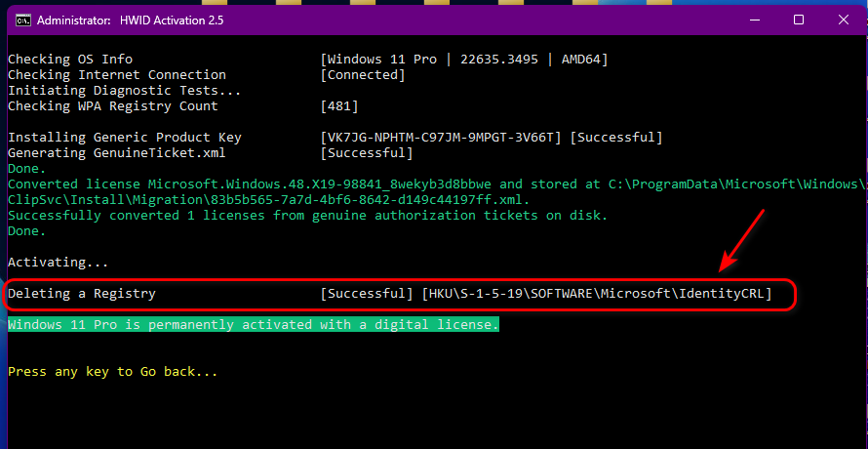Click 'Initiating Diagnostic Tests...' line

(x=125, y=91)
